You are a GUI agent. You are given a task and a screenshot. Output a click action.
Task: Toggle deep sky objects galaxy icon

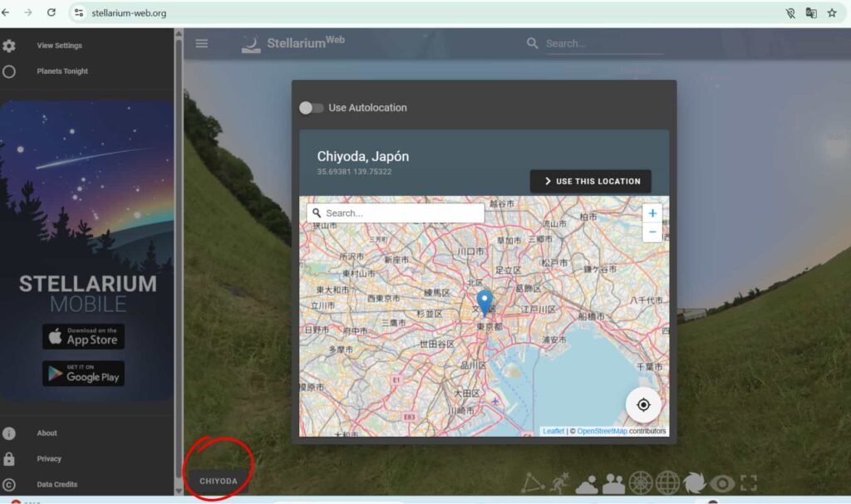click(x=695, y=482)
